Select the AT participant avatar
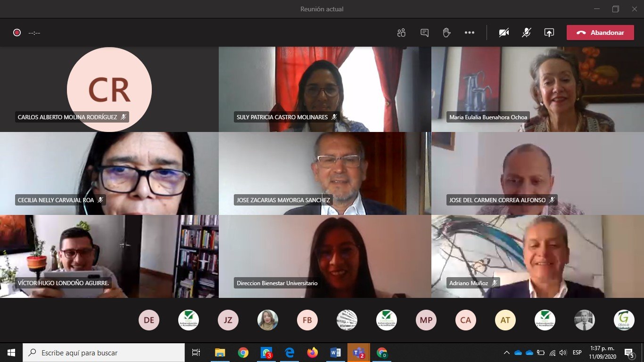Viewport: 644px width, 362px height. (x=505, y=320)
